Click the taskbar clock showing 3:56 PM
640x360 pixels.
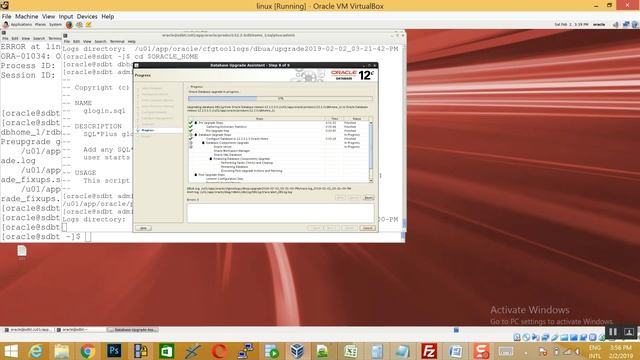point(621,351)
